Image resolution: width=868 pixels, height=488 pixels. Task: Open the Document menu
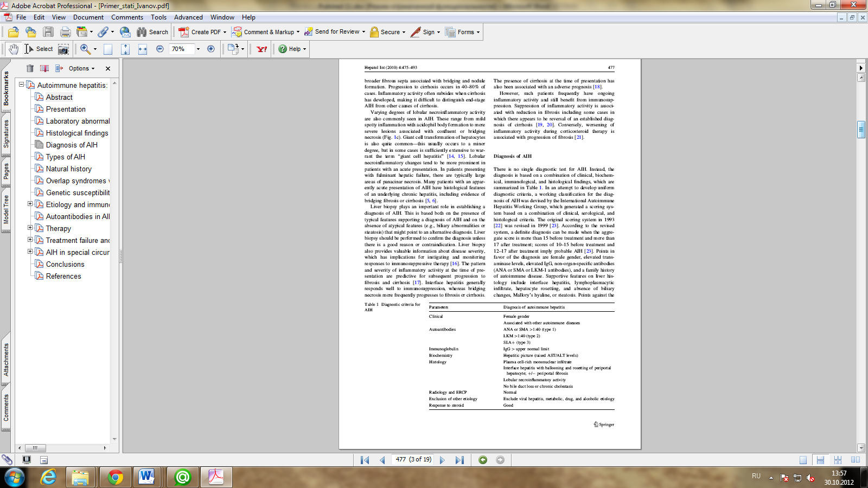tap(88, 17)
